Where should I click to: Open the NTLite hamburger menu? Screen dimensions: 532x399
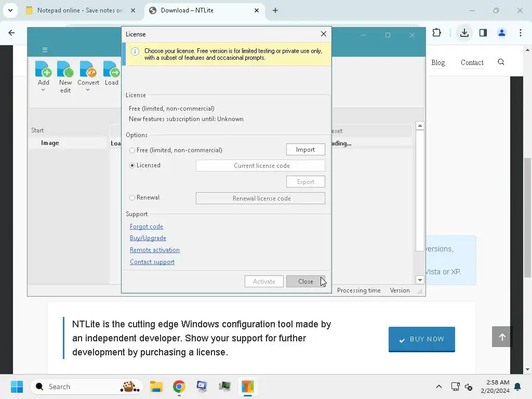point(45,50)
